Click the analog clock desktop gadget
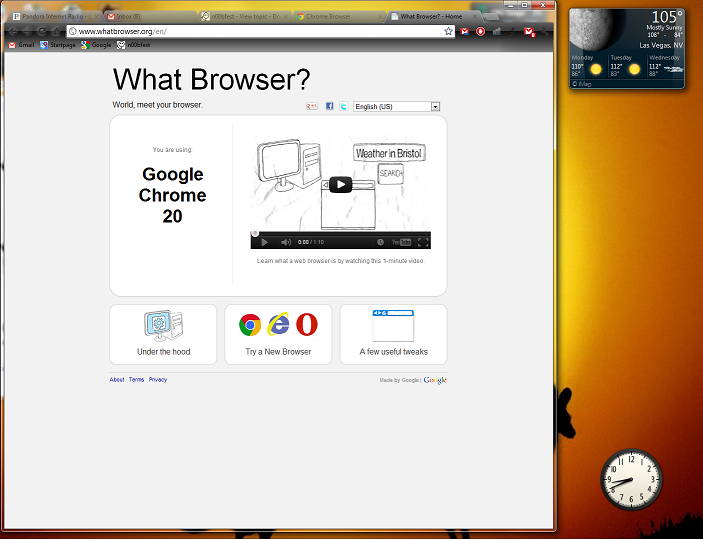703x539 pixels. click(631, 479)
